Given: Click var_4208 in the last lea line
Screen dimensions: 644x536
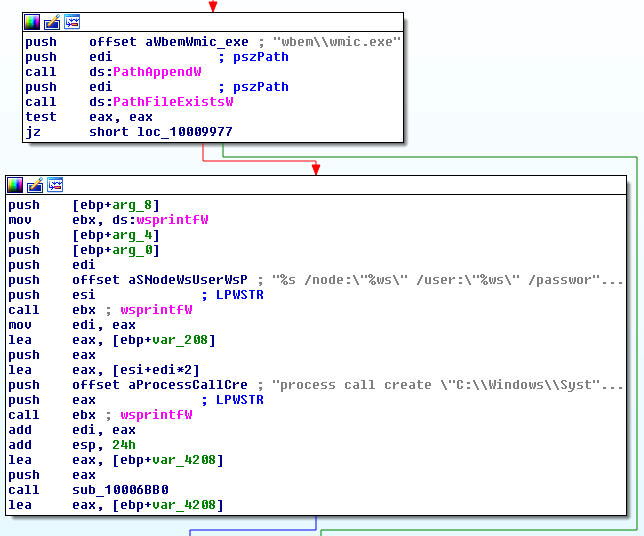Looking at the screenshot, I should (x=184, y=505).
